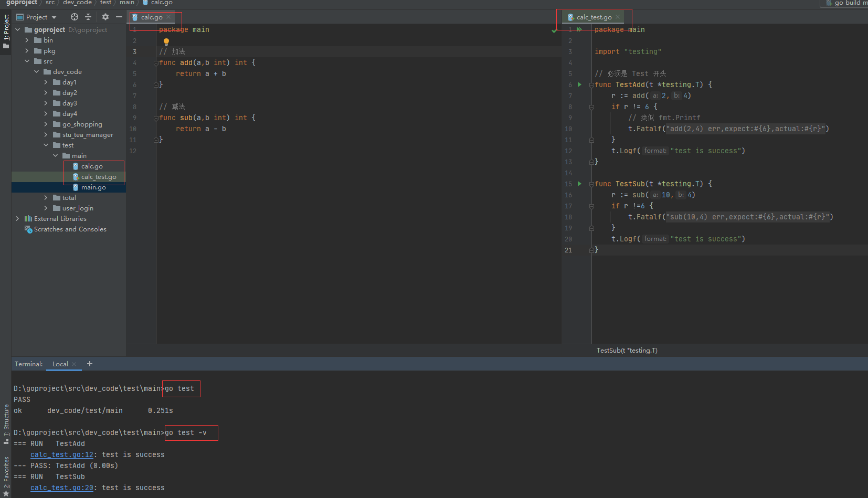Click "return a + b" in calc.go
This screenshot has width=868, height=498.
201,74
